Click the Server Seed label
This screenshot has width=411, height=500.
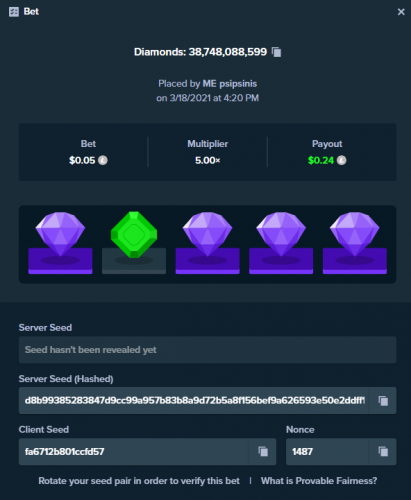[45, 327]
